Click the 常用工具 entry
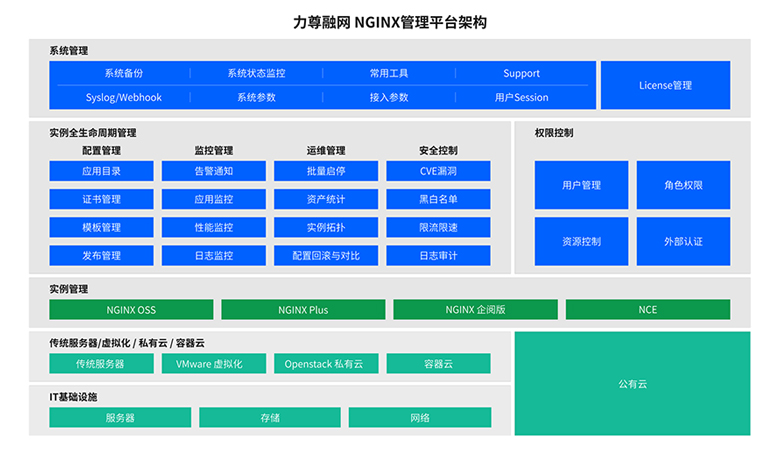The height and width of the screenshot is (450, 780). point(389,73)
